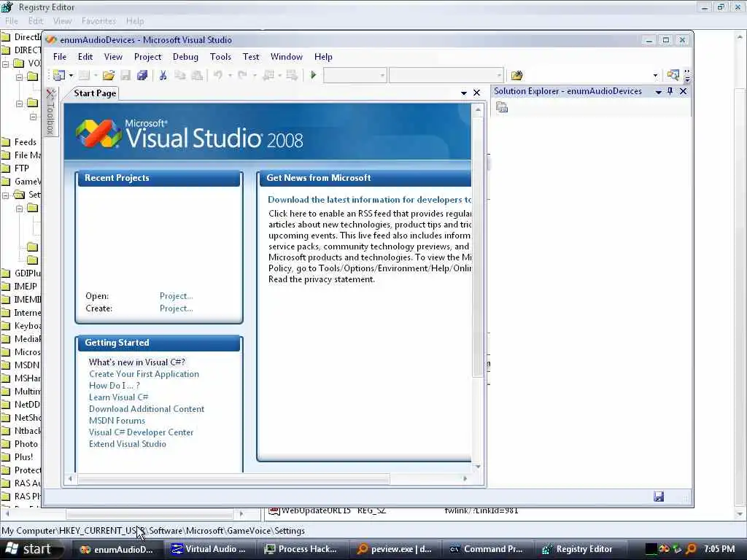Open the Tools menu
747x560 pixels.
point(220,57)
